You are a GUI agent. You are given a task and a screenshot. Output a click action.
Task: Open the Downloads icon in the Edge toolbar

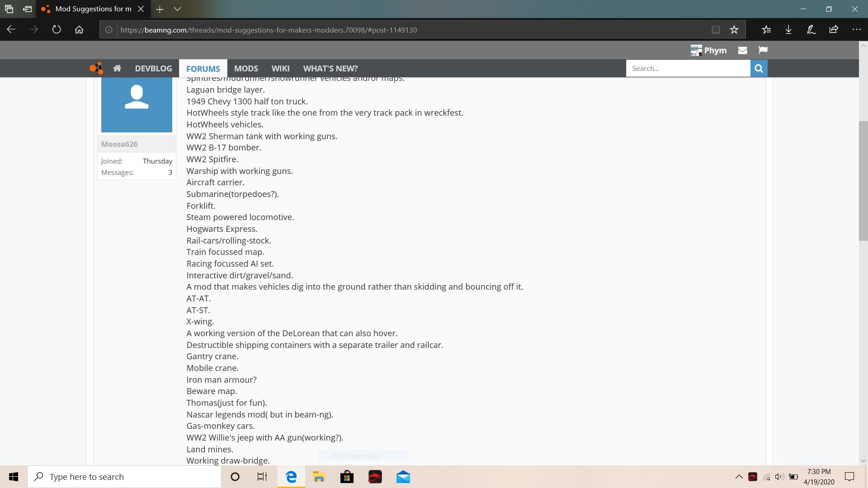tap(788, 30)
